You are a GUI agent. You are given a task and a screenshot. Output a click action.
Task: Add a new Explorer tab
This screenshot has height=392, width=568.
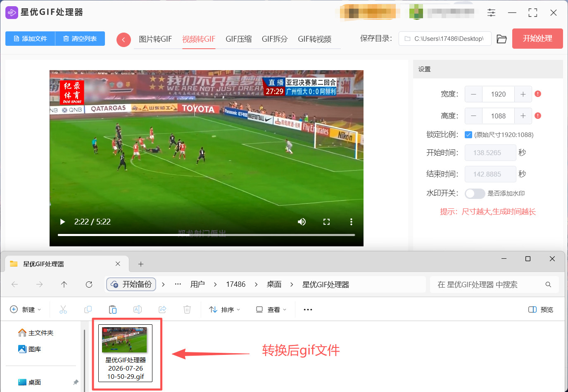click(140, 264)
